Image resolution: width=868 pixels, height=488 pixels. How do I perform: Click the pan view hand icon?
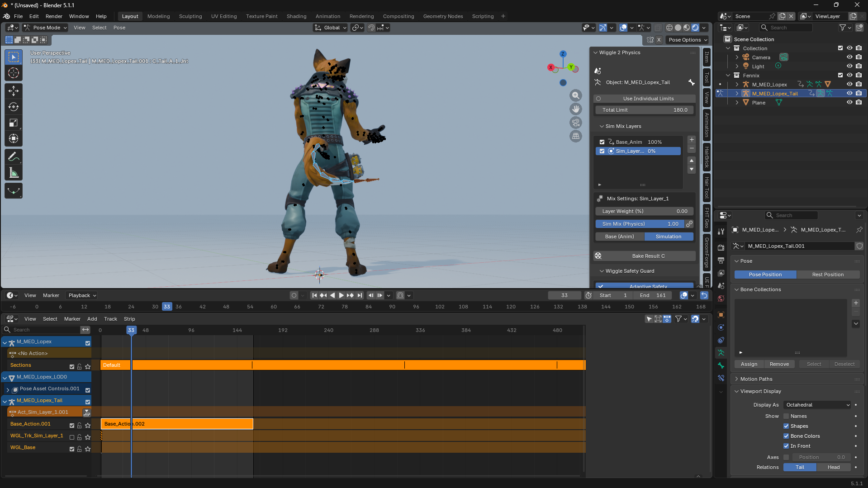(576, 109)
